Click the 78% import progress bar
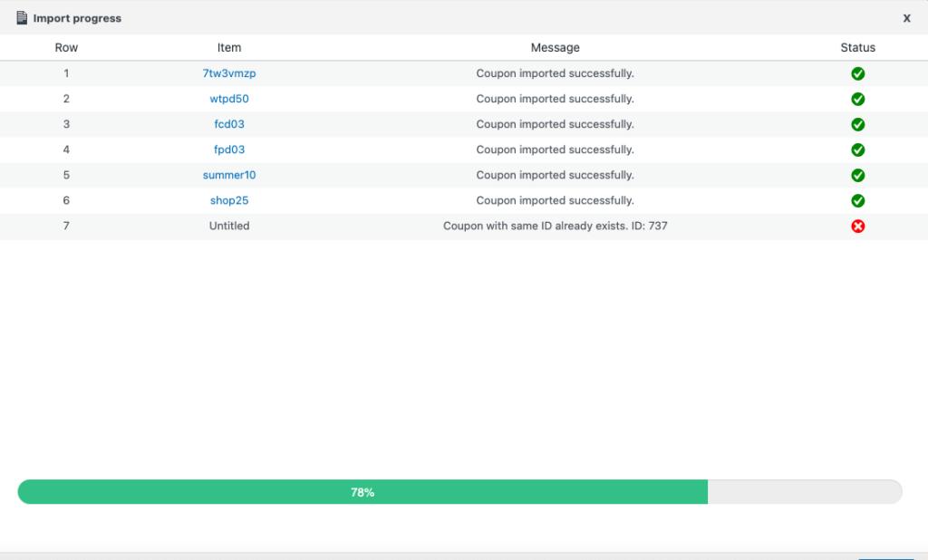The height and width of the screenshot is (560, 928). coord(459,492)
